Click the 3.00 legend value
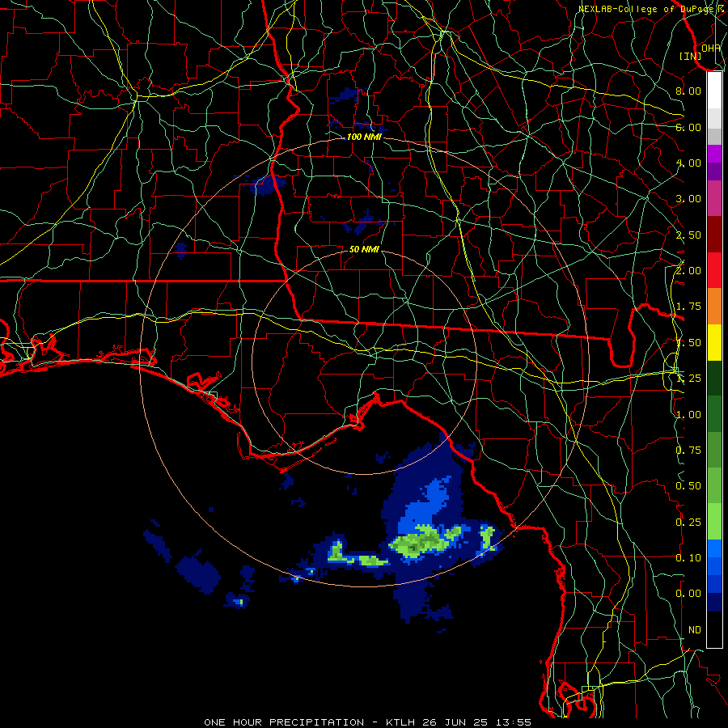Viewport: 728px width, 728px height. pyautogui.click(x=688, y=199)
